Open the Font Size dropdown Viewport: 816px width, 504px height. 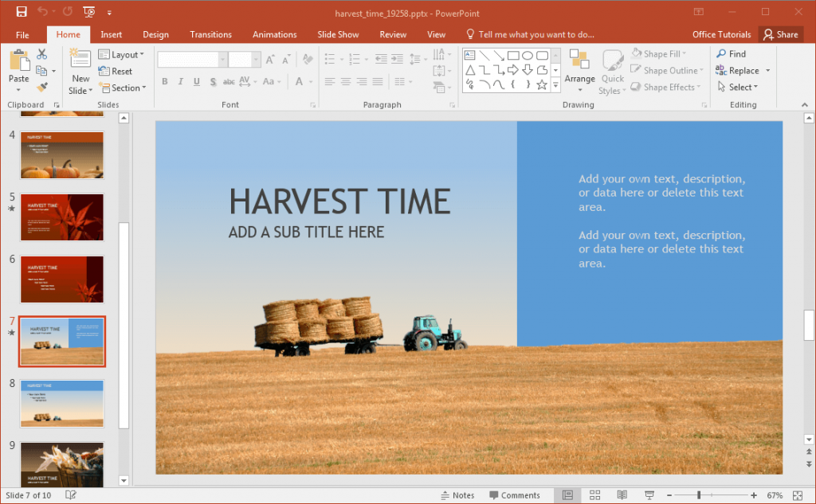point(255,58)
